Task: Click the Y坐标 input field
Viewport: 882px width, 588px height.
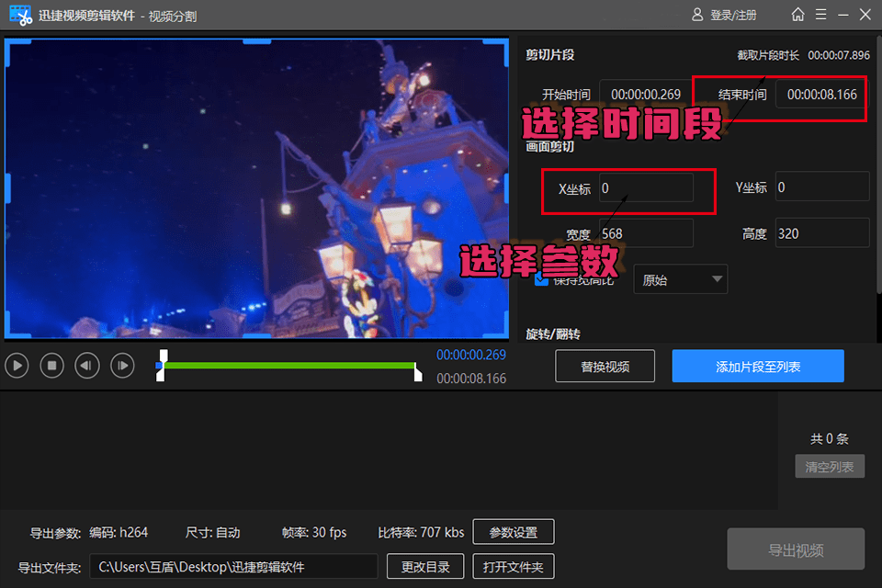Action: click(x=822, y=187)
